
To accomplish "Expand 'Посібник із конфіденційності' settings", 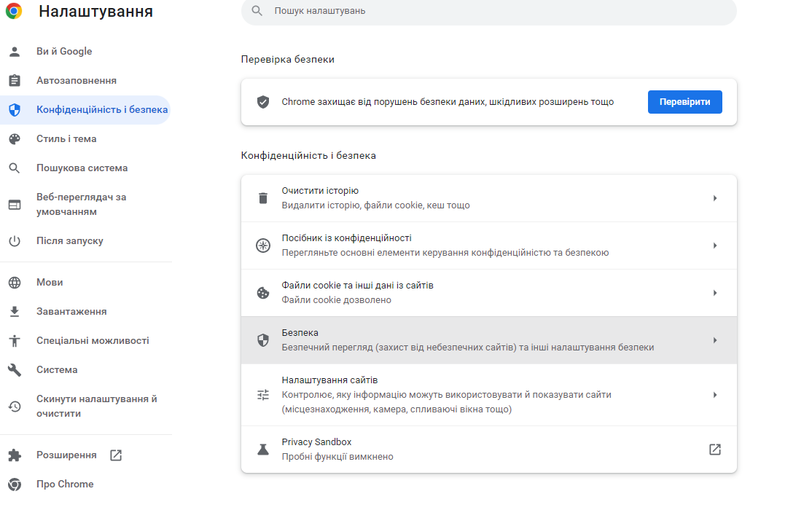I will pos(714,245).
